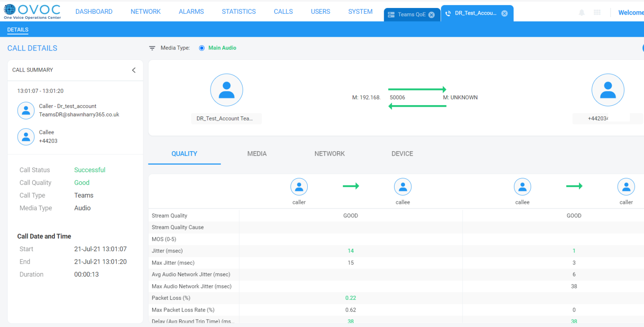Switch to the DEVICE tab
The height and width of the screenshot is (327, 644).
tap(402, 154)
